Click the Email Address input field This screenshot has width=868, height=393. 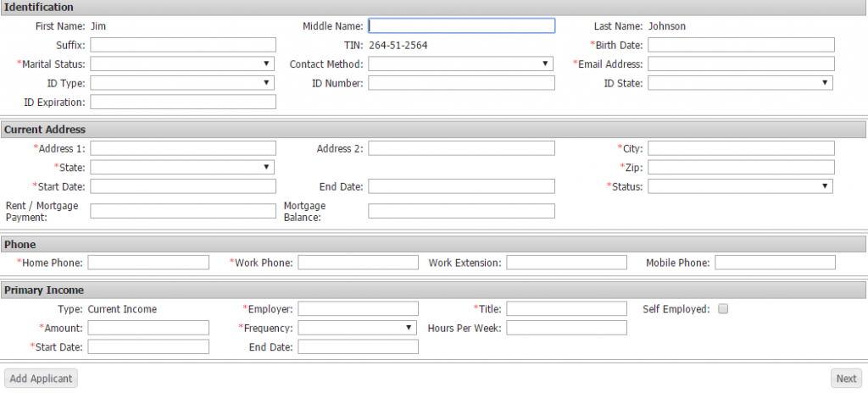click(x=741, y=64)
